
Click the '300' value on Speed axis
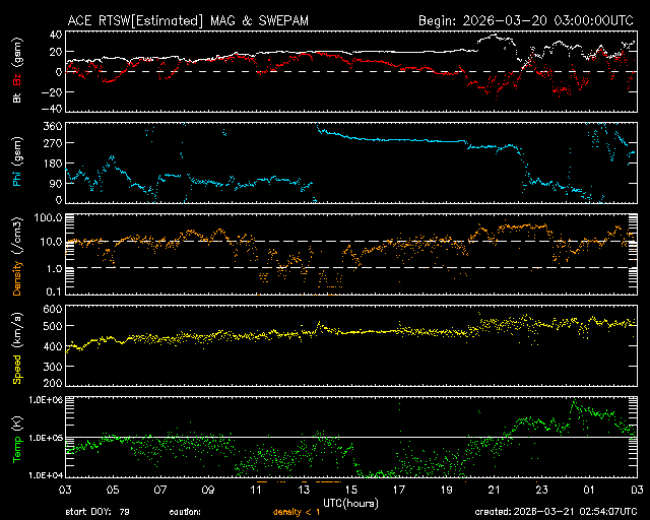point(53,367)
